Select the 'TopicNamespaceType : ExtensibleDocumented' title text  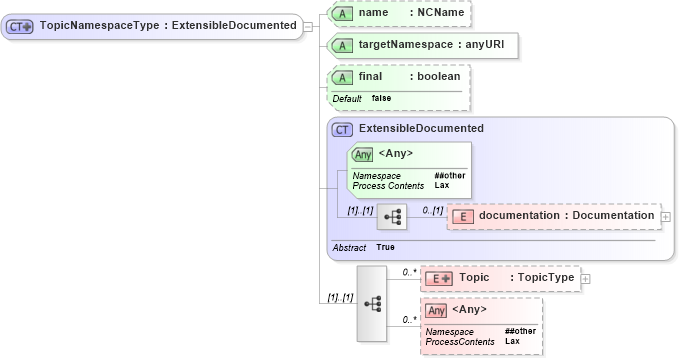pyautogui.click(x=168, y=26)
